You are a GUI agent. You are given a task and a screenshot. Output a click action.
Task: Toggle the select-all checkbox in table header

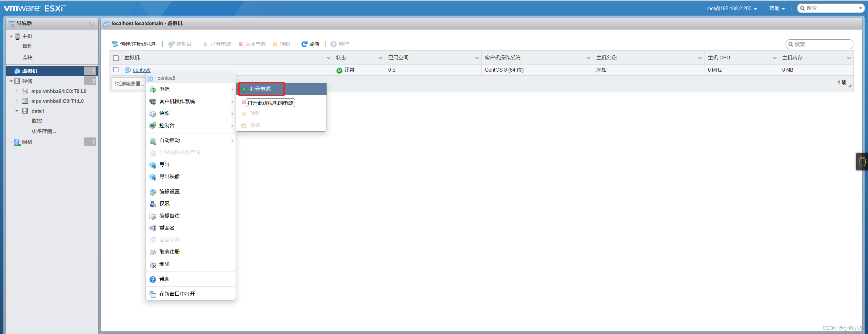(x=116, y=58)
